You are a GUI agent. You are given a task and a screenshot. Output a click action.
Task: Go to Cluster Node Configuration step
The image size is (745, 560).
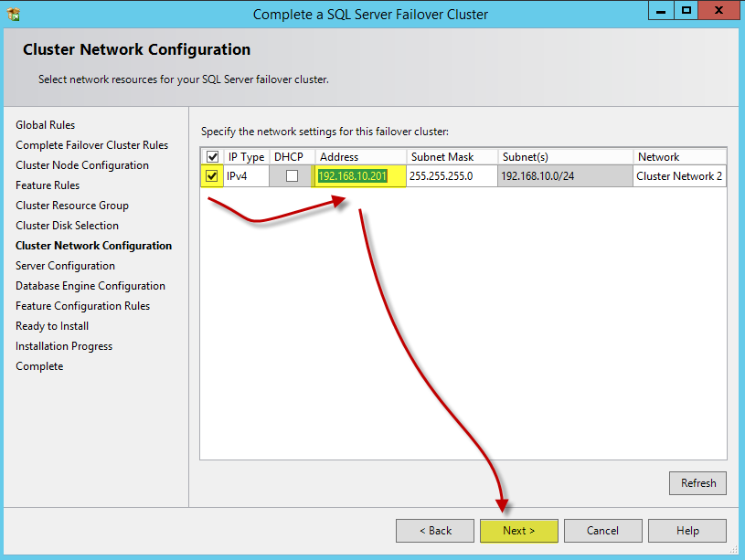pos(82,165)
